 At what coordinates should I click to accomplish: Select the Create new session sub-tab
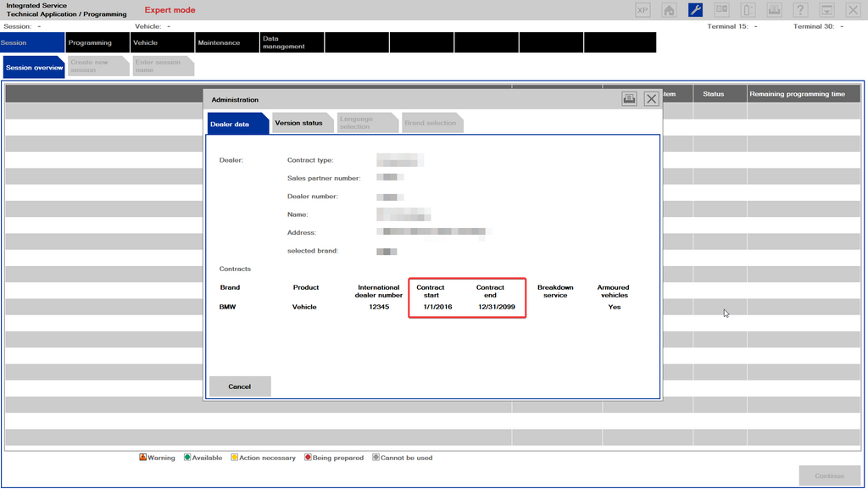pyautogui.click(x=98, y=66)
